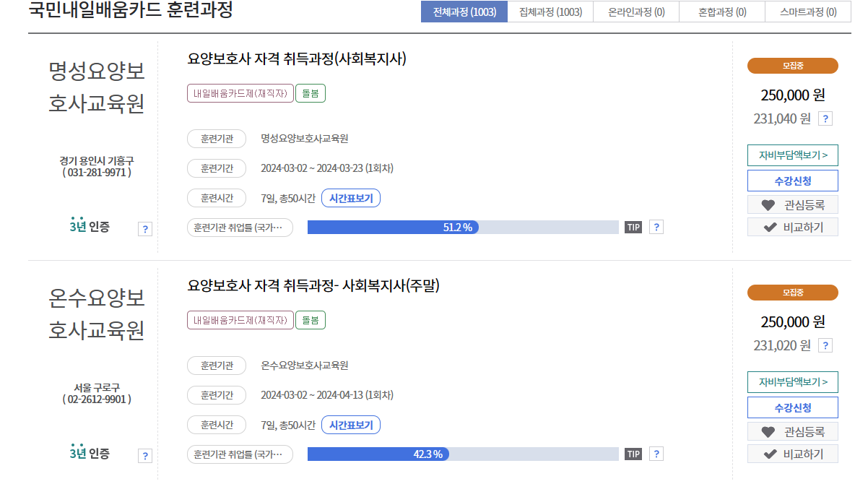The image size is (868, 484).
Task: Select the 내일배움카드제(재직자) tag of the weekend course
Action: point(240,319)
